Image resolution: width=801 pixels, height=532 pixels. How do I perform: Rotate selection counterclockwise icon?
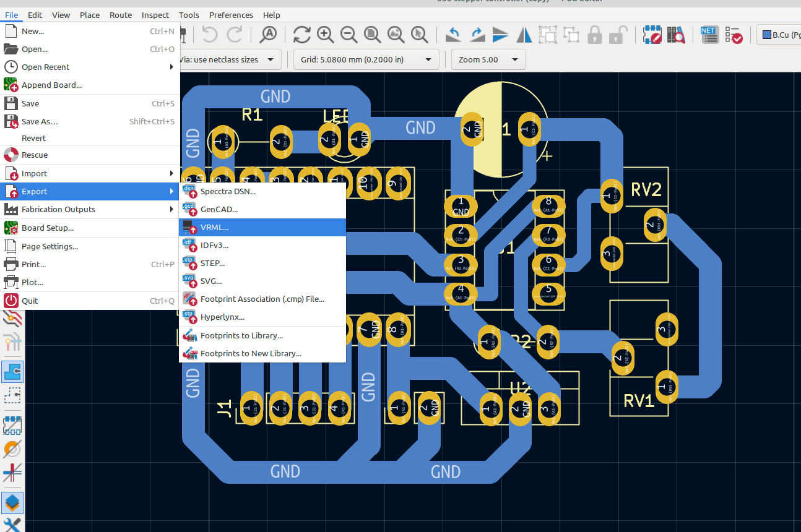click(x=453, y=35)
